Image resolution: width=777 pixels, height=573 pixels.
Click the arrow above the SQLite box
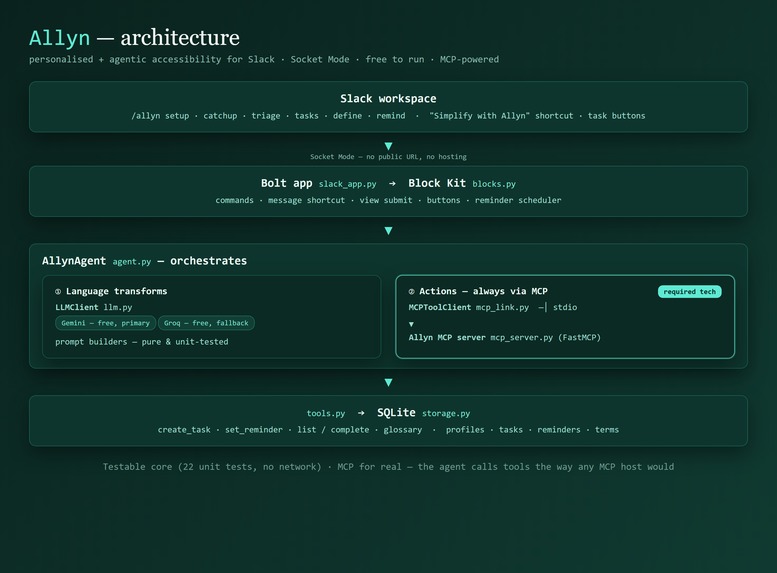[388, 382]
